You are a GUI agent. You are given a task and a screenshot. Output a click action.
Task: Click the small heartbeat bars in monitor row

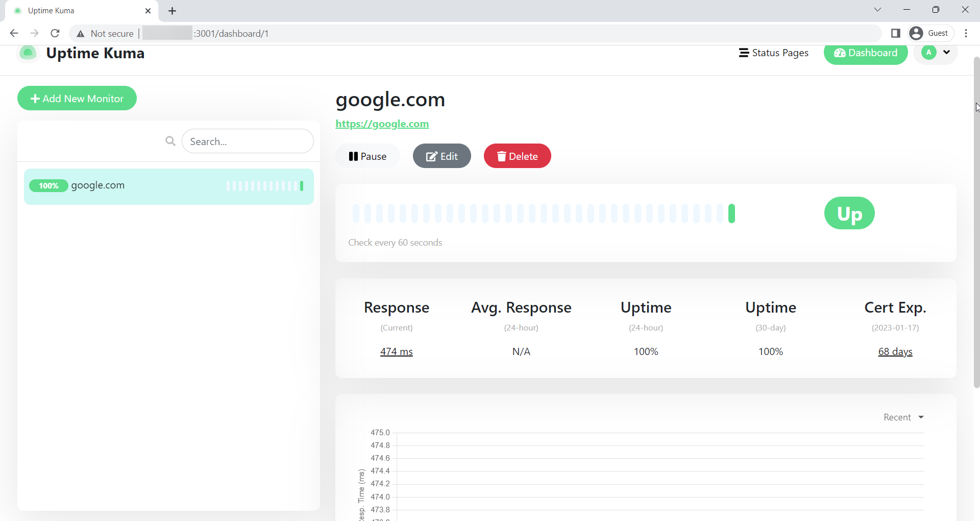click(265, 186)
